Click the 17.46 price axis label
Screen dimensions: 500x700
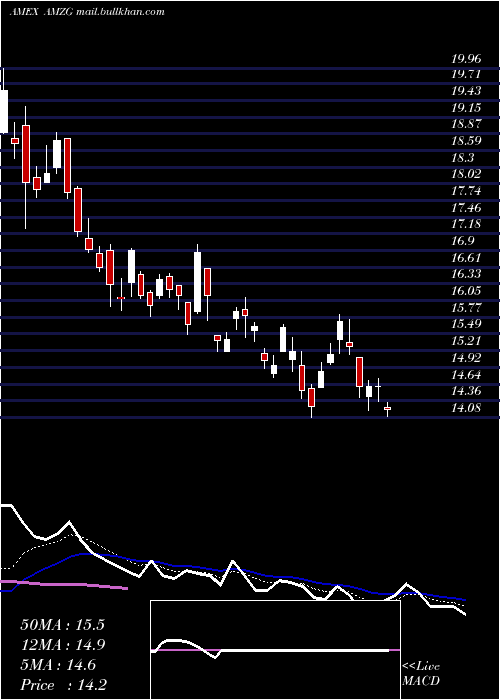(x=467, y=208)
